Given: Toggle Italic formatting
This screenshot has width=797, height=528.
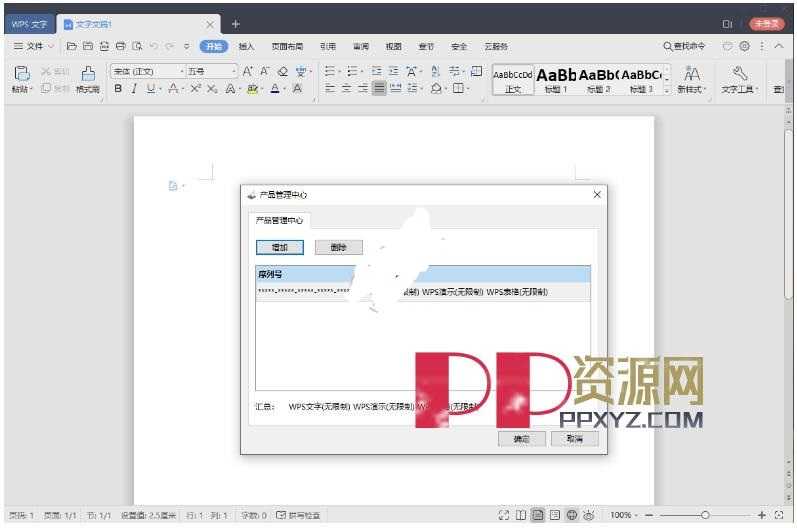Looking at the screenshot, I should tap(134, 89).
